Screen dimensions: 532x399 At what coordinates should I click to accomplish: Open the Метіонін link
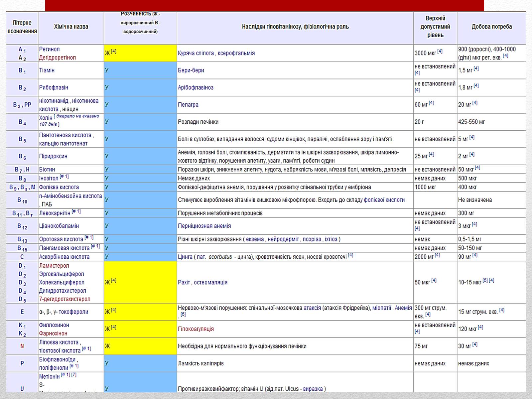coord(49,377)
